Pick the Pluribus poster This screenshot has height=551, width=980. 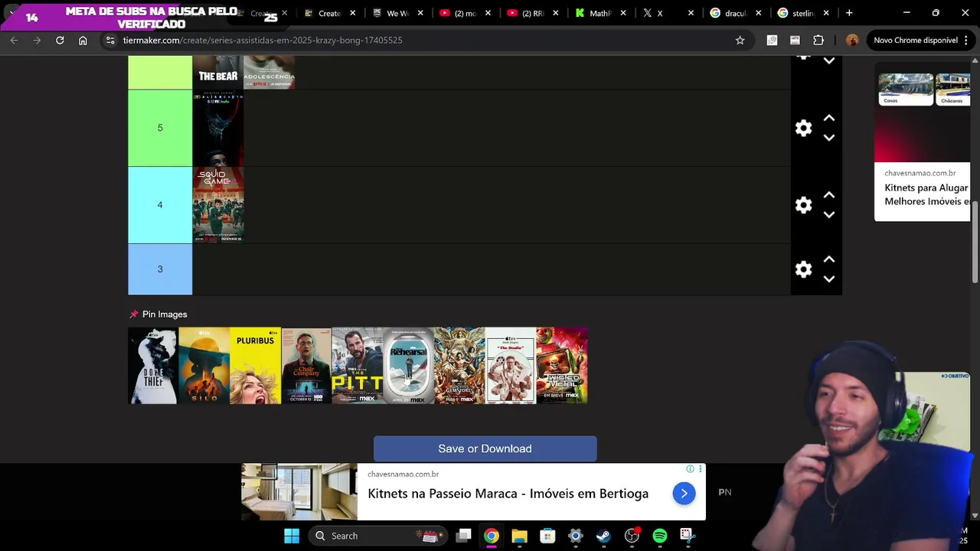[x=255, y=366]
